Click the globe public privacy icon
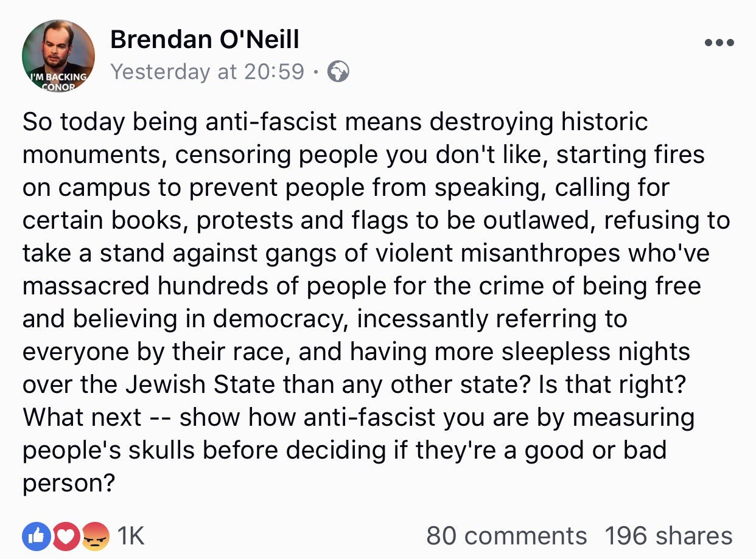Viewport: 756px width, 559px height. pos(338,72)
